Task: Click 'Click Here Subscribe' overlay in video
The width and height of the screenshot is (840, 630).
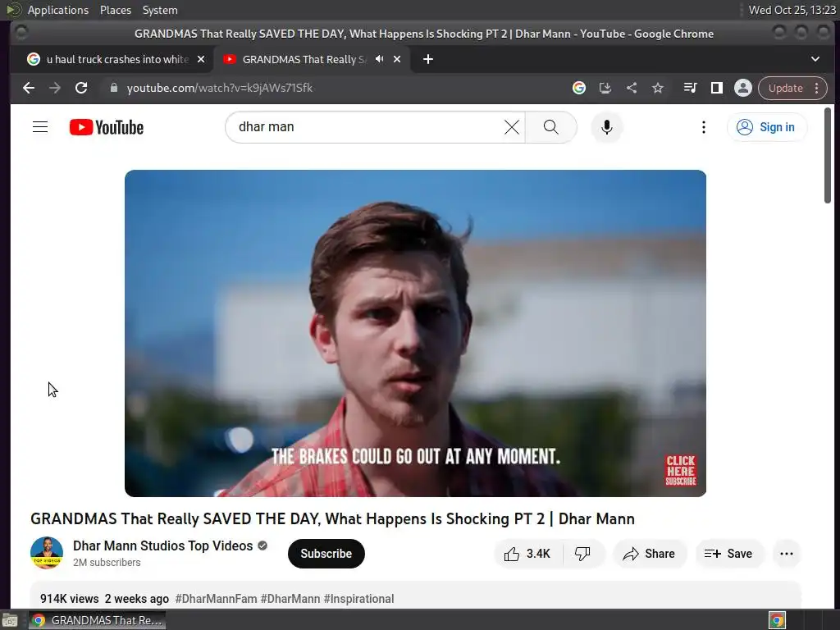Action: [680, 470]
